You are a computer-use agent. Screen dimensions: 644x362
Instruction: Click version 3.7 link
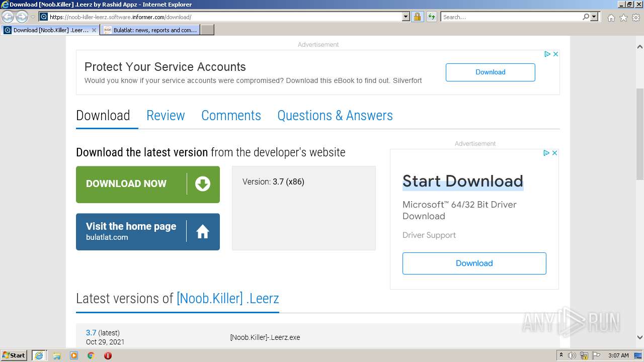tap(91, 333)
